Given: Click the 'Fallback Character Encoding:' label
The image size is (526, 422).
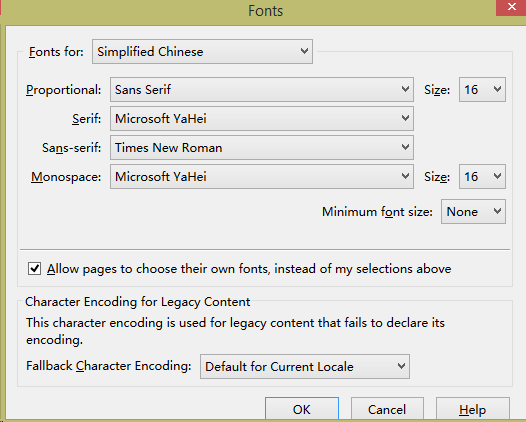Looking at the screenshot, I should [109, 366].
